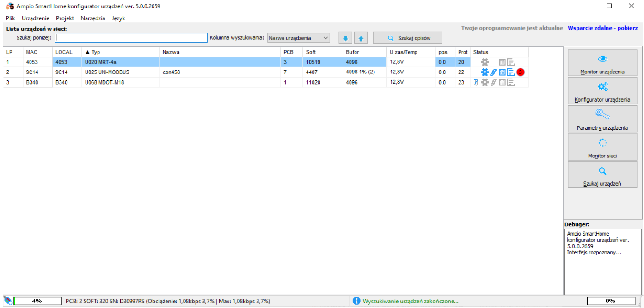The image size is (644, 308).
Task: Click the question mark icon for MDOT-M18
Action: click(x=476, y=82)
